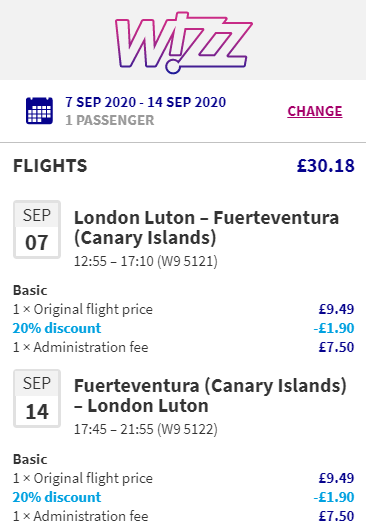Viewport: 366px width, 528px height.
Task: Click the £30.18 flights total
Action: pyautogui.click(x=326, y=166)
